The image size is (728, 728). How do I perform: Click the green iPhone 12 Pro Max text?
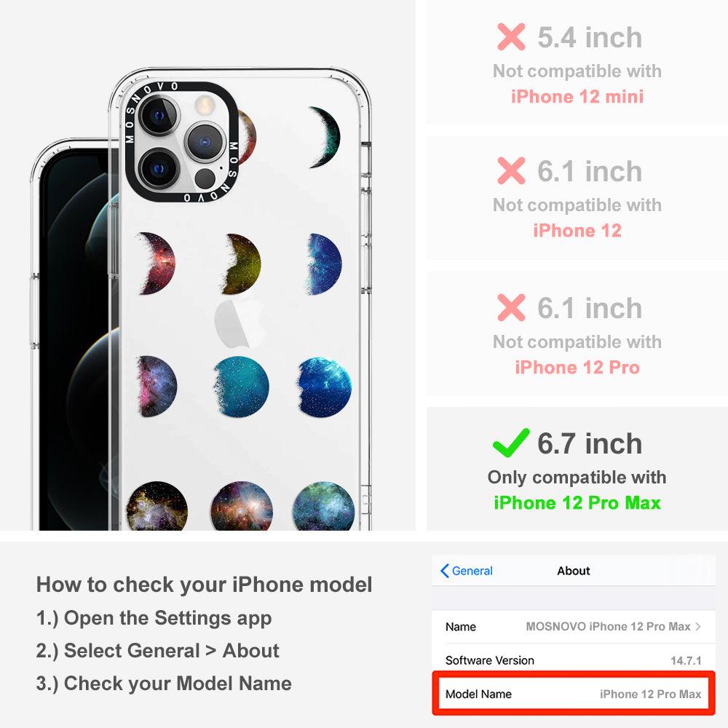[x=577, y=503]
